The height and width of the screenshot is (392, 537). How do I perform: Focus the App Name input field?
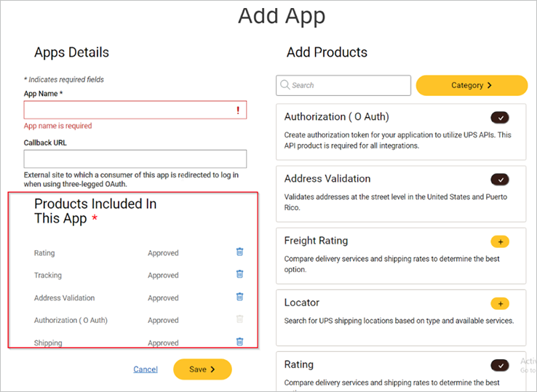click(135, 110)
